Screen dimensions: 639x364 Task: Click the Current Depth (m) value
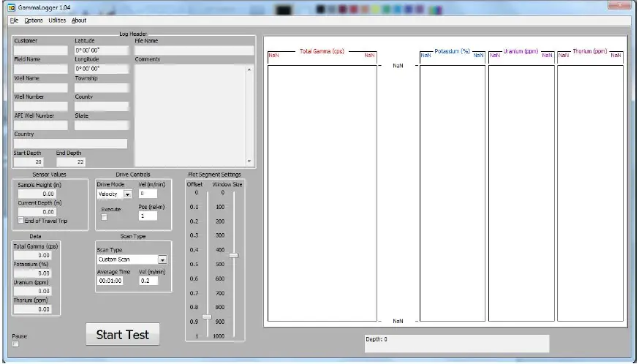click(x=37, y=212)
